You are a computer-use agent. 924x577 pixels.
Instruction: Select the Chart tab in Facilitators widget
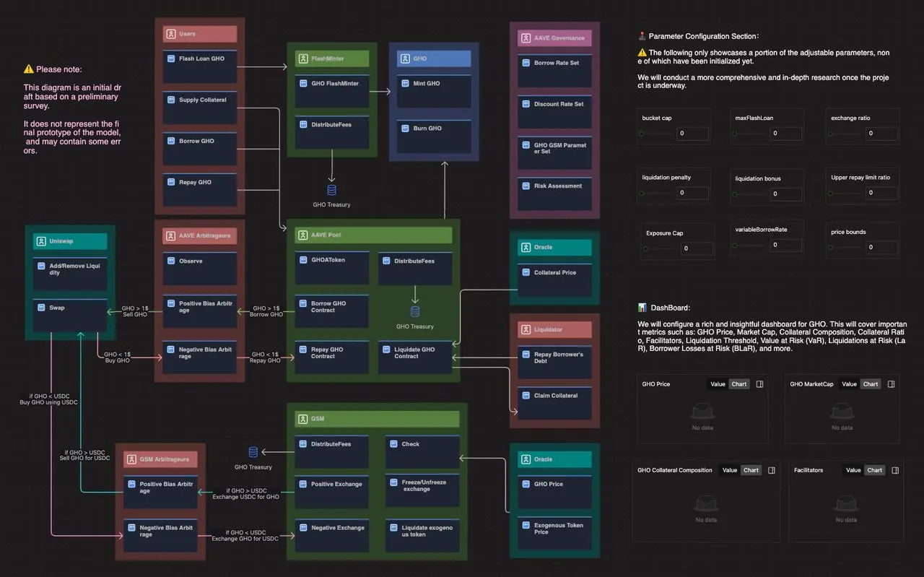coord(875,470)
